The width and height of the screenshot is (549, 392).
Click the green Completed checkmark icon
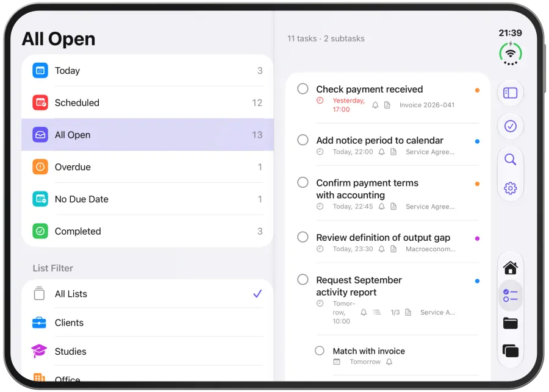(40, 231)
